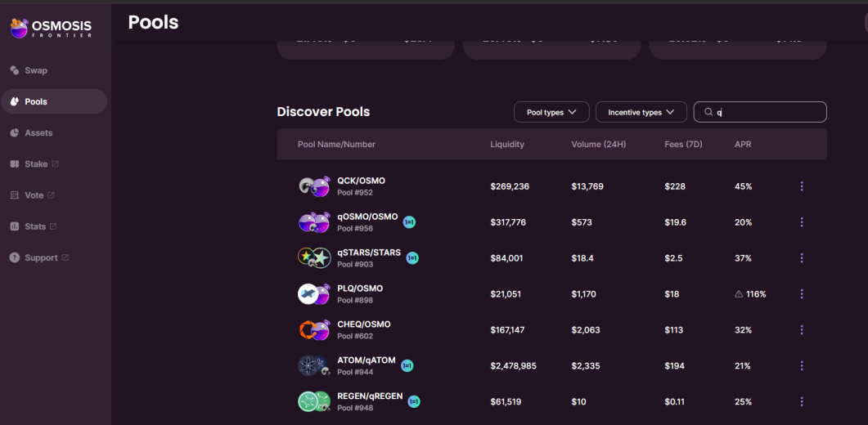Click the stableswap badge next to qOSMO/OSMO
This screenshot has height=425, width=868.
point(409,222)
